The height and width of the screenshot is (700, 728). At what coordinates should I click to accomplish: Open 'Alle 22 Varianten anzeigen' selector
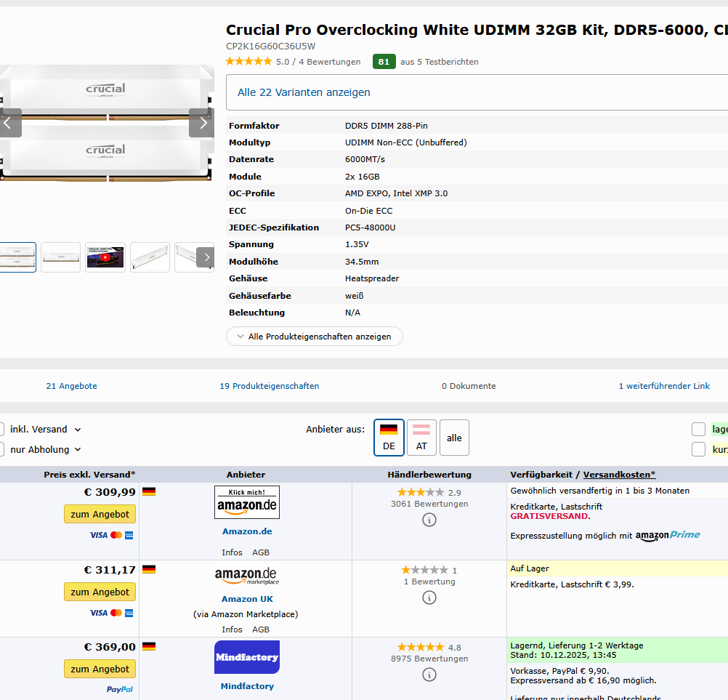(477, 92)
